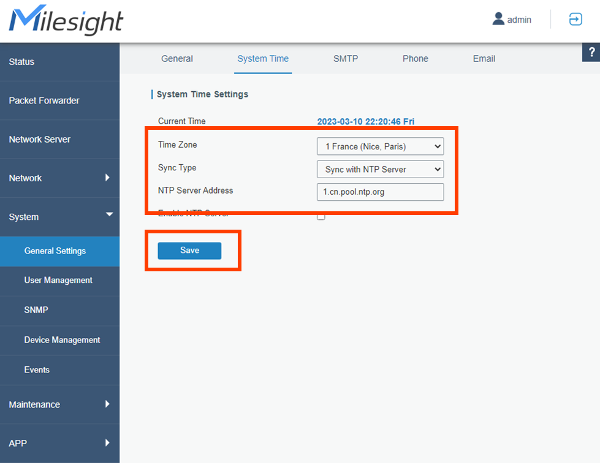
Task: Open the Email tab
Action: point(484,59)
